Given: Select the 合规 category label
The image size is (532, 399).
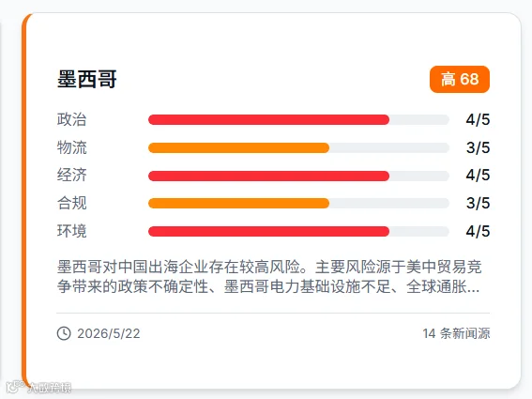Looking at the screenshot, I should click(x=71, y=203).
